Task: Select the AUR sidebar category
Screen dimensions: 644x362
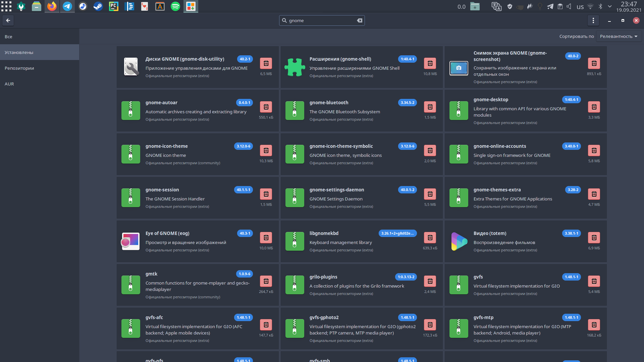Action: click(40, 84)
